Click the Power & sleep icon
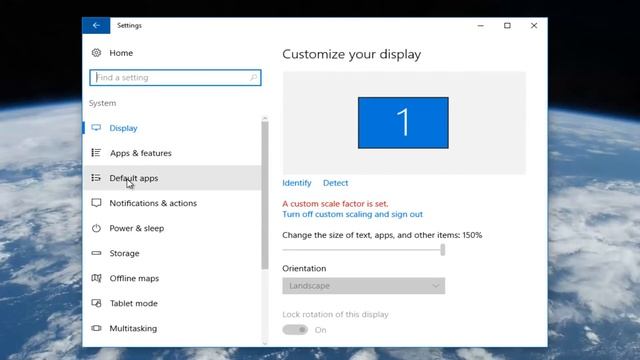This screenshot has width=640, height=360. 96,228
